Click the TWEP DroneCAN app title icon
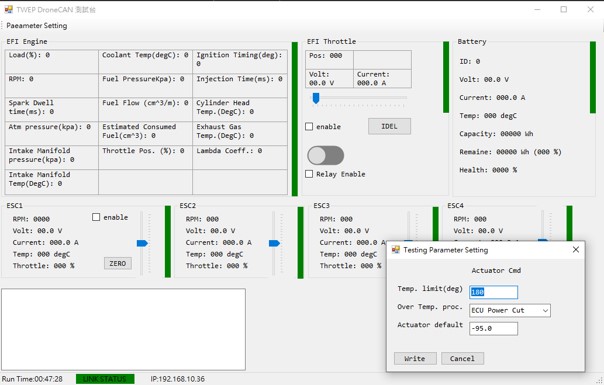 pyautogui.click(x=8, y=9)
